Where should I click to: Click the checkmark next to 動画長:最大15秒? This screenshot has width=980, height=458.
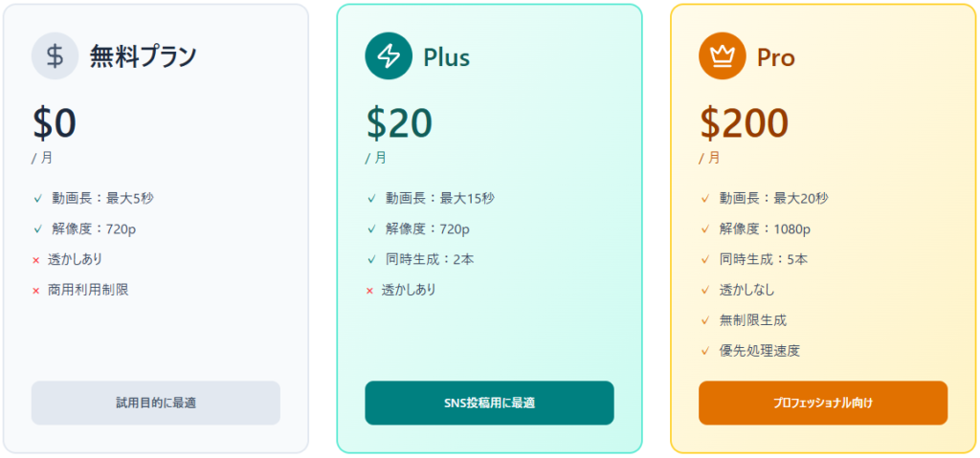coord(371,199)
